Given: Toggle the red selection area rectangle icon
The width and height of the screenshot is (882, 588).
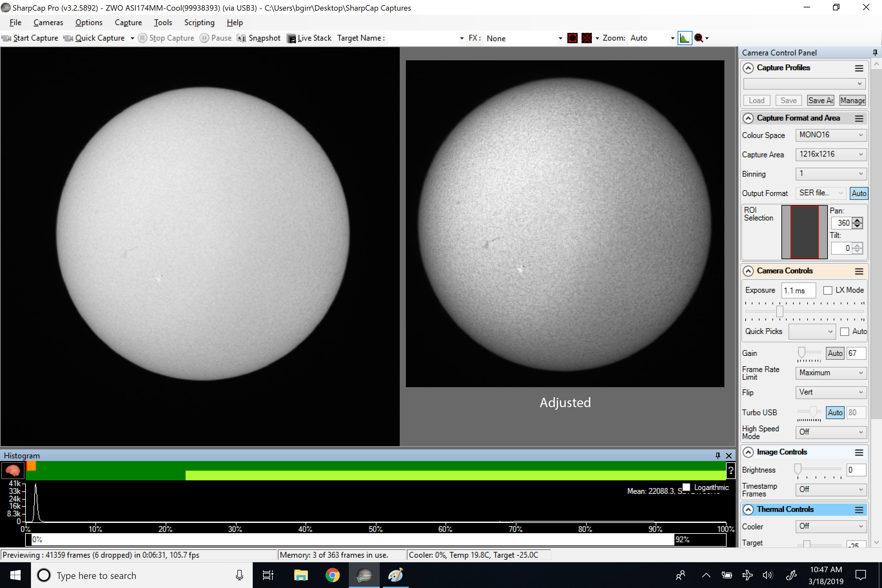Looking at the screenshot, I should pos(572,38).
